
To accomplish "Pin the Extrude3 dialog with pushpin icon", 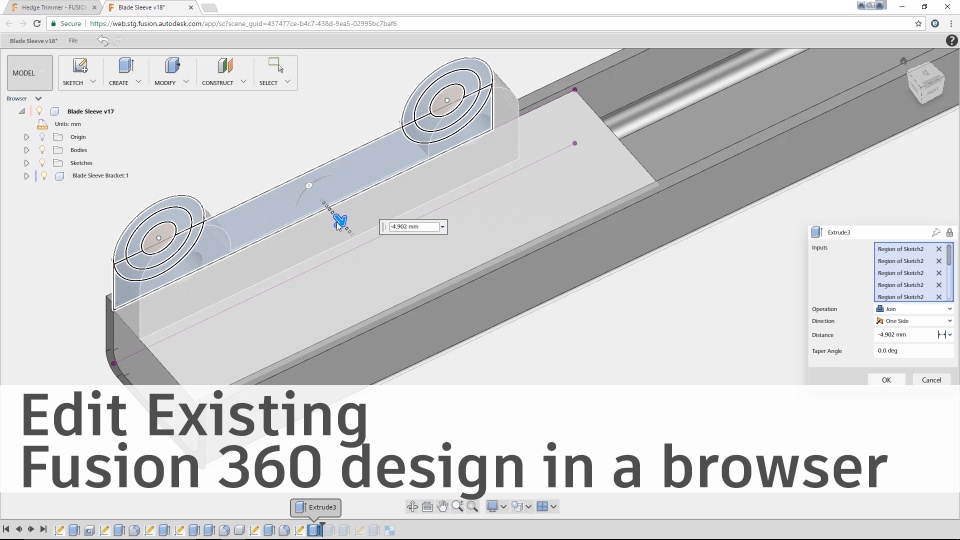I will pyautogui.click(x=936, y=232).
